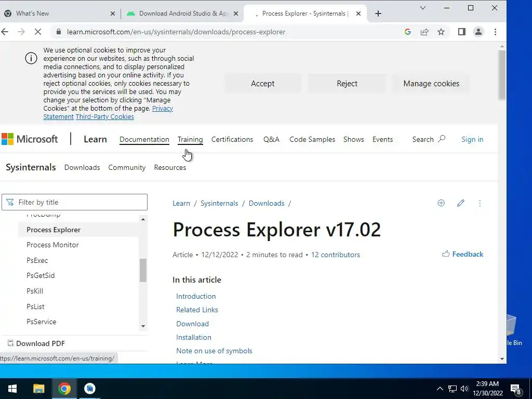This screenshot has width=532, height=399.
Task: Open the Shows menu item
Action: 353,139
